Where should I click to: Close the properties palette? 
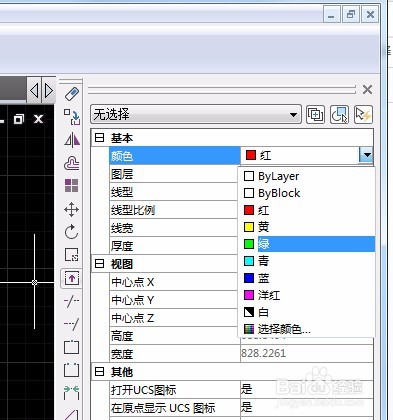coord(367,89)
